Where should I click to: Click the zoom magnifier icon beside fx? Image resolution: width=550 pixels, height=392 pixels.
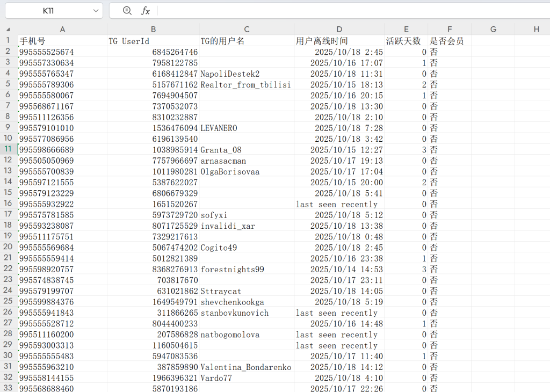[127, 11]
